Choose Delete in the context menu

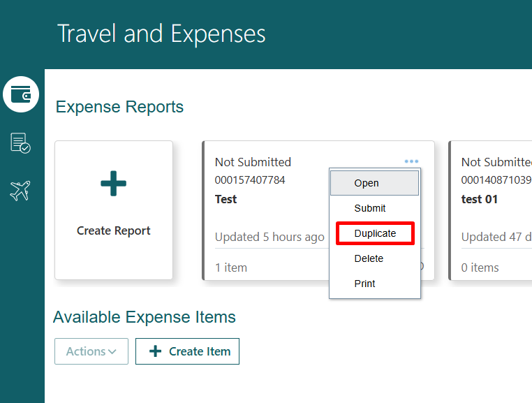375,258
